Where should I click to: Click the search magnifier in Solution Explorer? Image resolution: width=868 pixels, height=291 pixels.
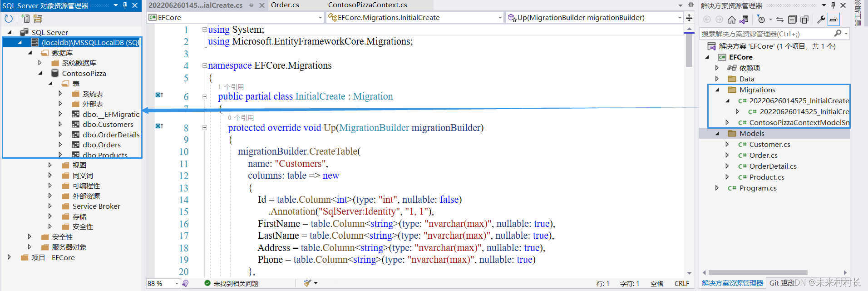(x=838, y=33)
